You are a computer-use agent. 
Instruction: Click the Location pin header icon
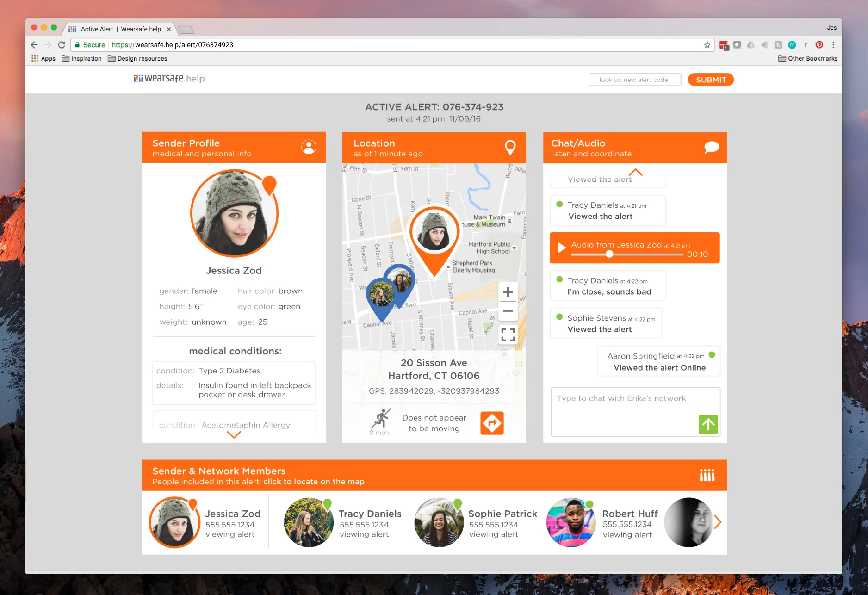(x=510, y=147)
